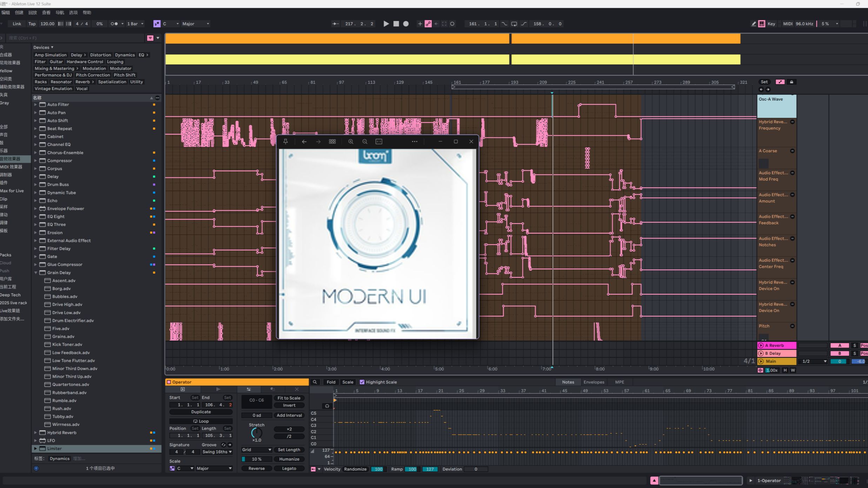The height and width of the screenshot is (488, 868).
Task: Toggle Scale Mode in the control bar
Action: 157,24
